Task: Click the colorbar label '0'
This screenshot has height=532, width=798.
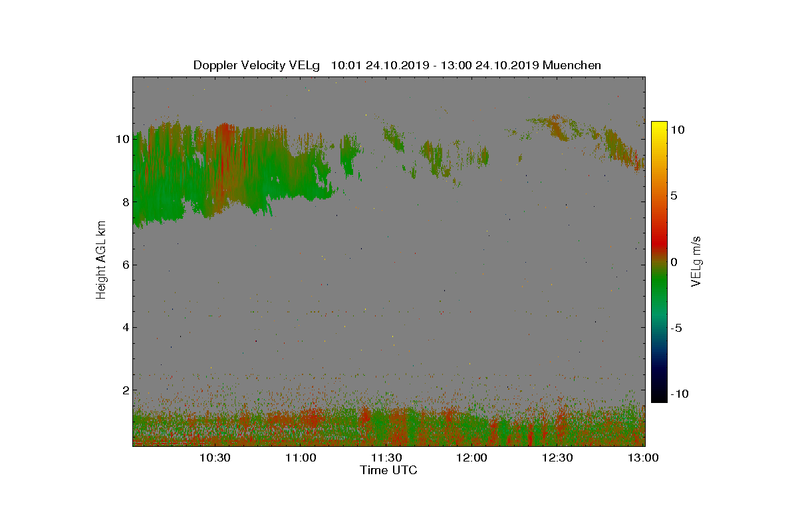Action: [x=674, y=262]
